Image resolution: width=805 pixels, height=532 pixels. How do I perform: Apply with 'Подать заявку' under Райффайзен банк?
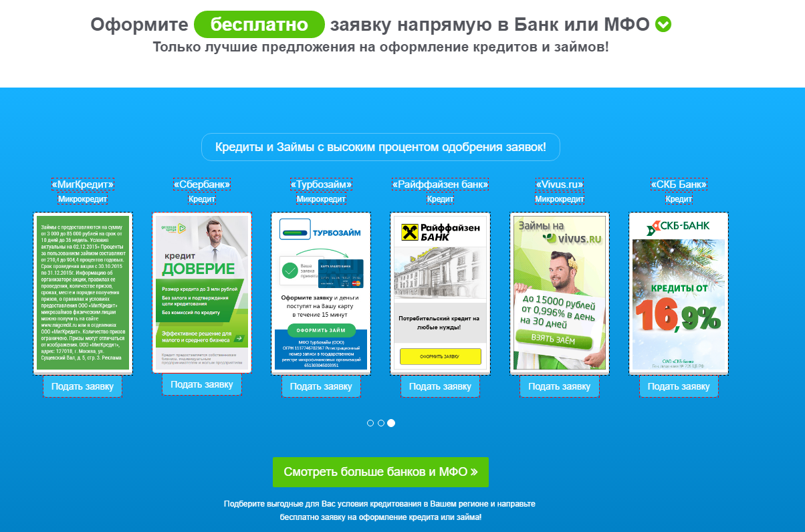[440, 386]
